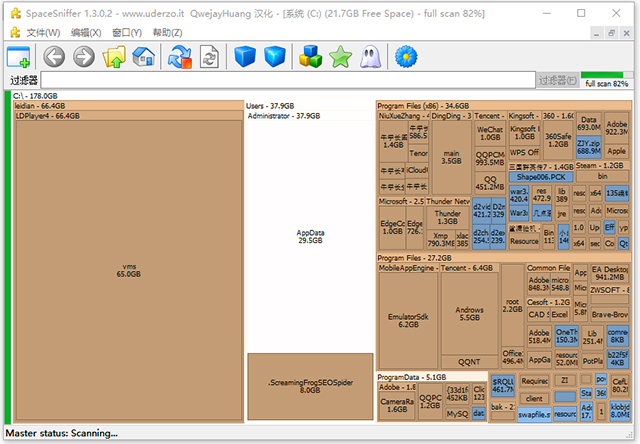Select the vms 65.0GB block

[x=127, y=270]
